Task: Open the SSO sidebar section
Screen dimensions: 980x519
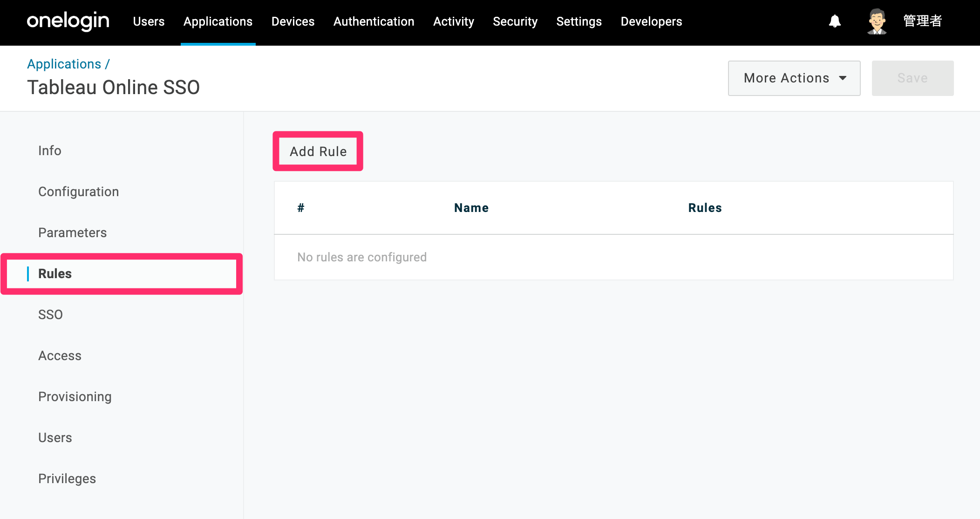Action: pos(50,314)
